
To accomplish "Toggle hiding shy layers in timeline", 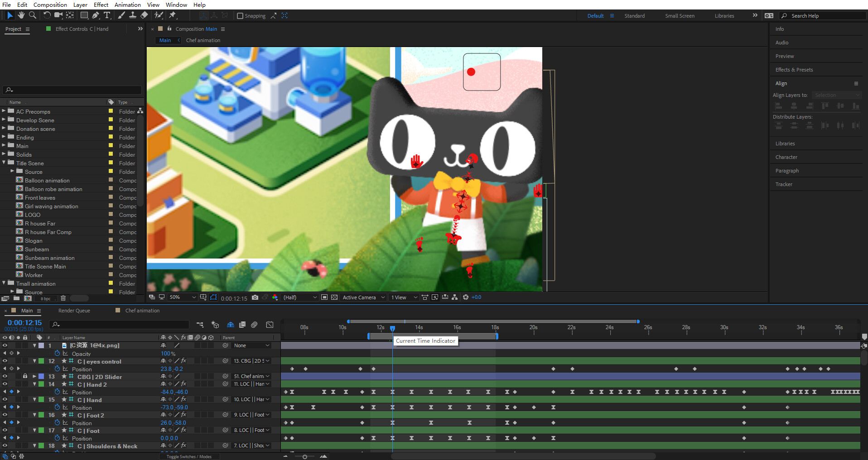I will [230, 325].
